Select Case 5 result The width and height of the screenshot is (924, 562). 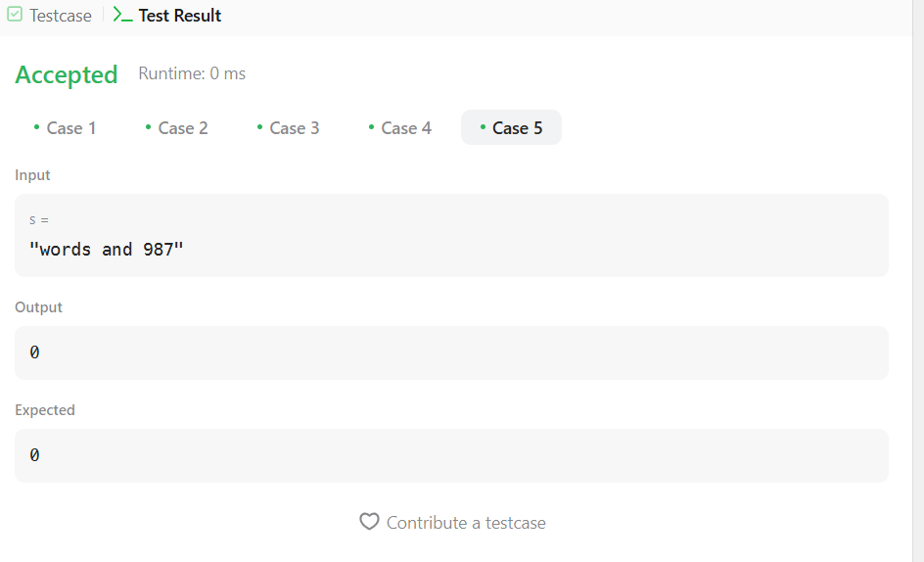(x=511, y=128)
